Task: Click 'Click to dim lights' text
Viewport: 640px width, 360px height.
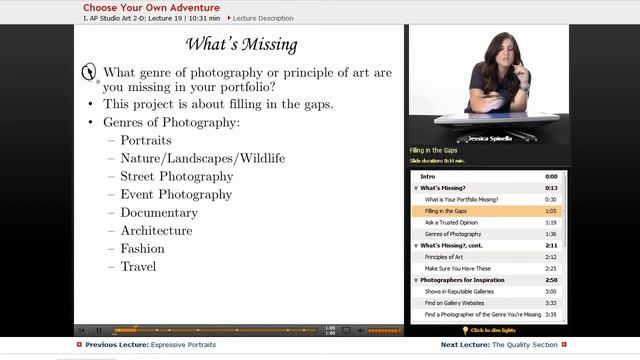Action: click(x=493, y=330)
